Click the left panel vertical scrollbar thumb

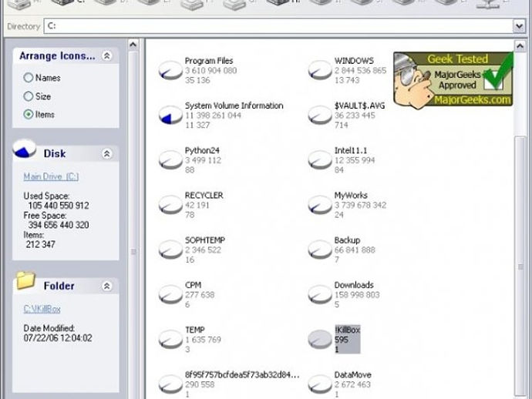click(133, 252)
